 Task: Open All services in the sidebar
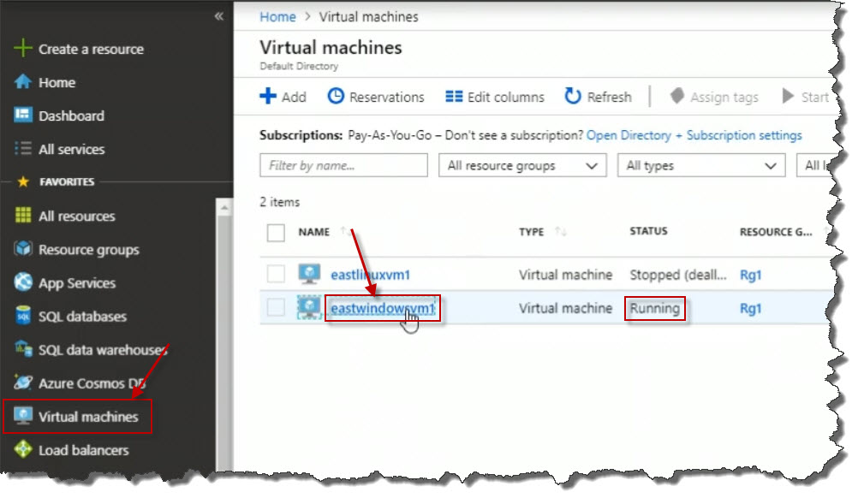(x=71, y=149)
